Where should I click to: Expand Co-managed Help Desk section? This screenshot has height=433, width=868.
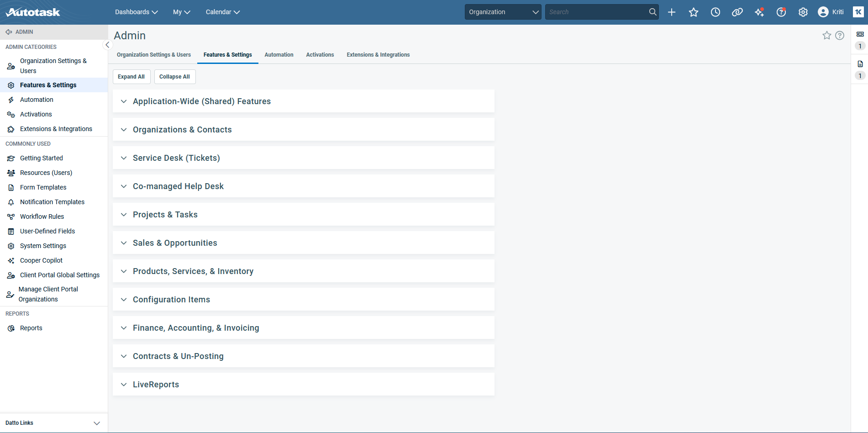click(x=304, y=186)
